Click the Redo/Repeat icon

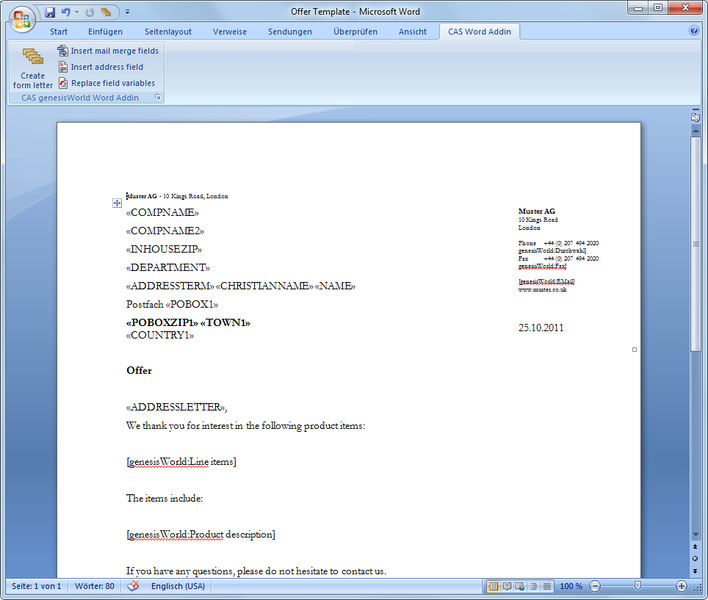tap(89, 12)
